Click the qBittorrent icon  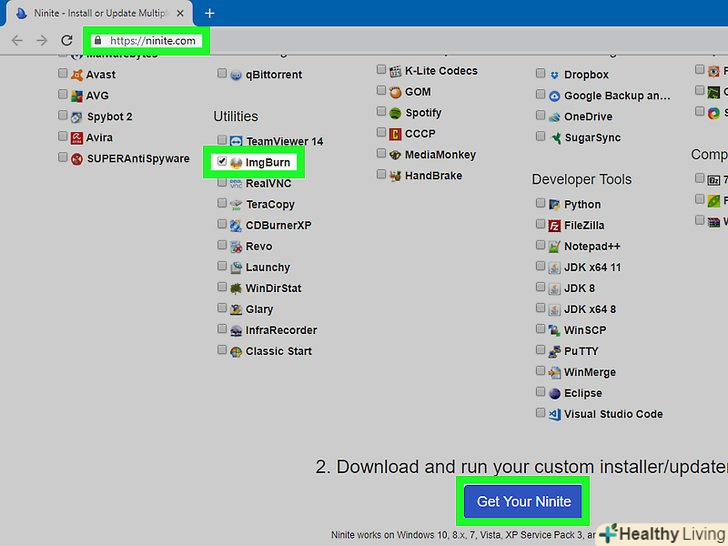pos(236,75)
